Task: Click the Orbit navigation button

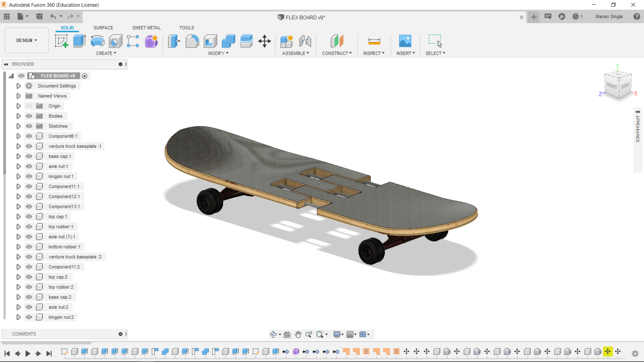Action: point(273,334)
